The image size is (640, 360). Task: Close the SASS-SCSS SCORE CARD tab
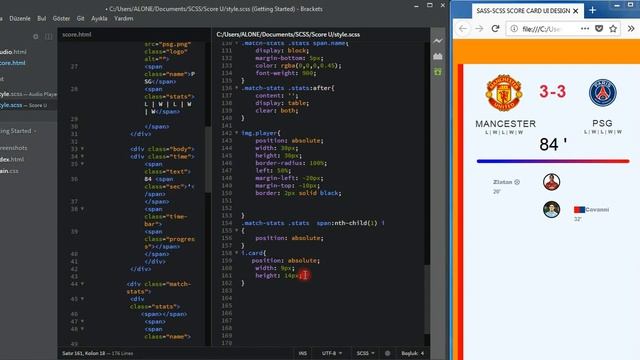576,11
